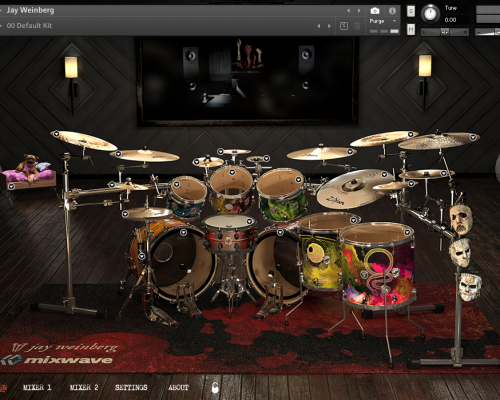The image size is (500, 400).
Task: Delete the snapshot with the trash icon
Action: coord(357,26)
